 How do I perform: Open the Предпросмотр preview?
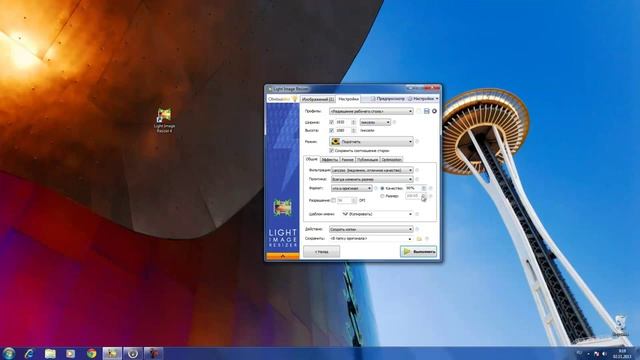387,99
